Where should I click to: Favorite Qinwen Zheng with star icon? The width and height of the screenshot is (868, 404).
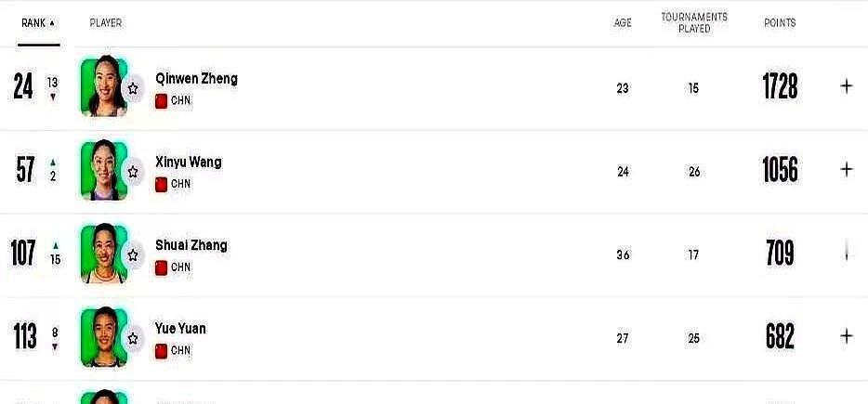click(x=133, y=88)
